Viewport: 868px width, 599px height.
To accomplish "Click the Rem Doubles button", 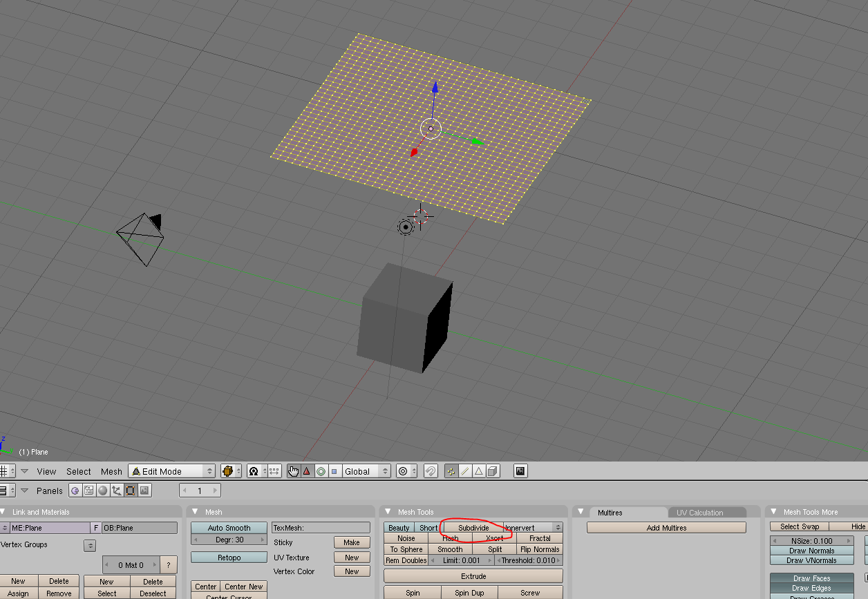I will pos(406,560).
